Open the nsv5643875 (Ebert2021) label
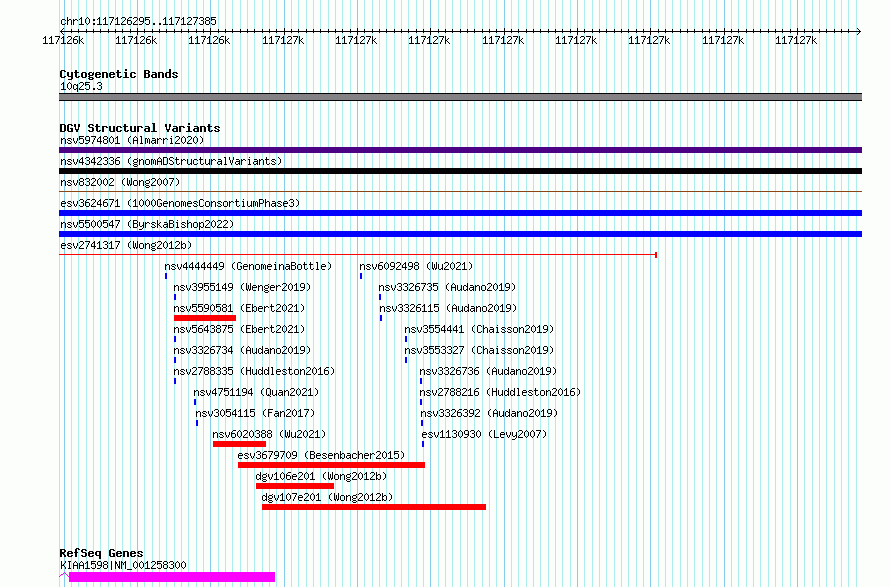 239,329
